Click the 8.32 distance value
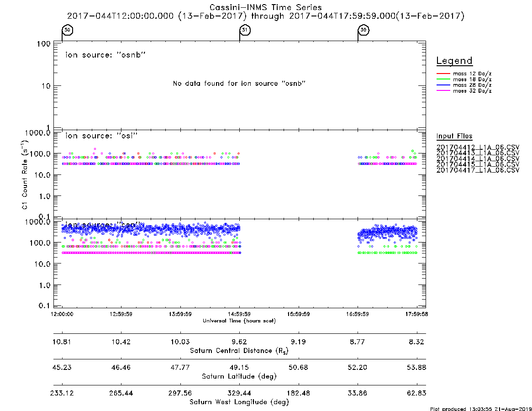 pyautogui.click(x=416, y=342)
